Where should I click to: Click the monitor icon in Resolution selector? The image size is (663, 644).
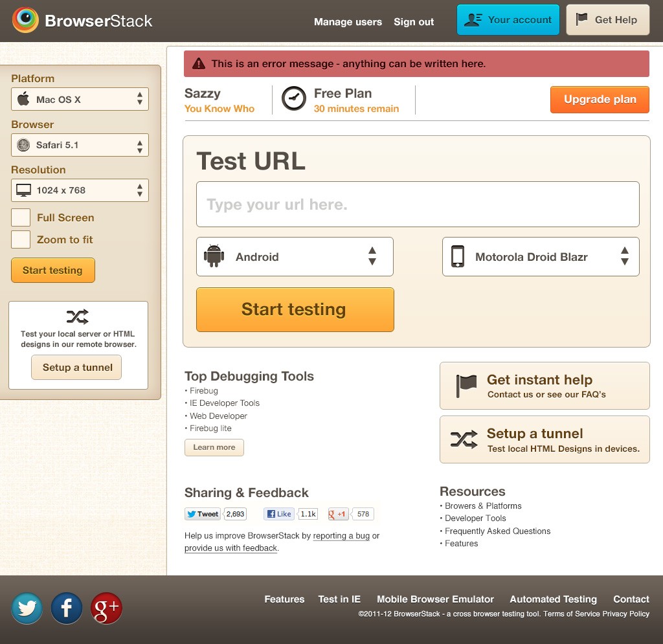(x=24, y=190)
